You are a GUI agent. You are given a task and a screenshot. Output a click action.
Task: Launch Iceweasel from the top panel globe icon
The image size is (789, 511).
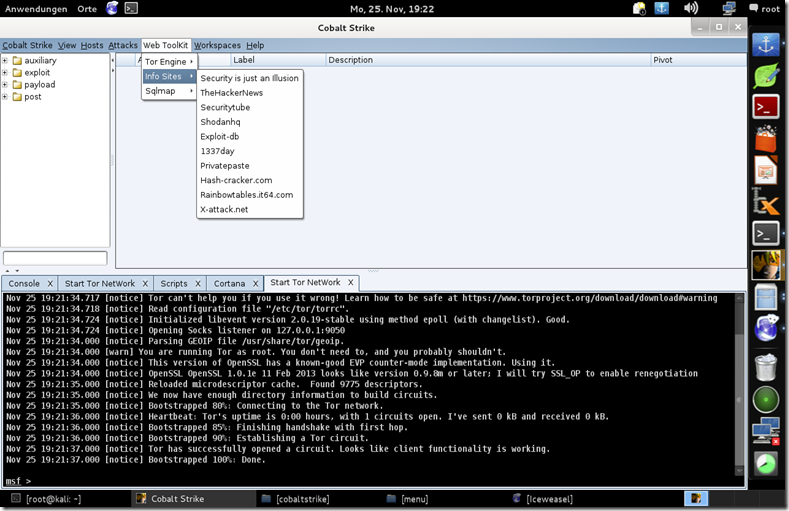pyautogui.click(x=111, y=9)
